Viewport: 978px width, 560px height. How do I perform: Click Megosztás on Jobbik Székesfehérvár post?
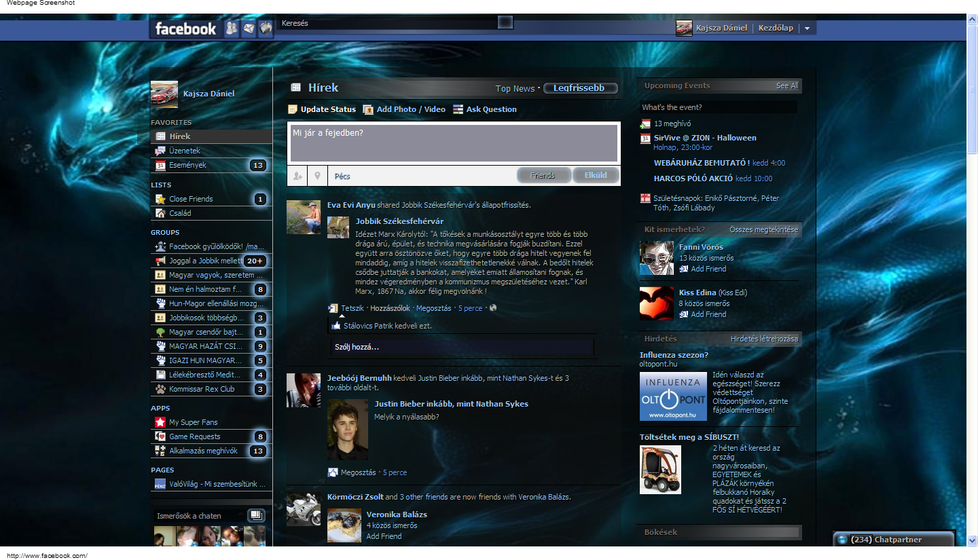tap(433, 308)
